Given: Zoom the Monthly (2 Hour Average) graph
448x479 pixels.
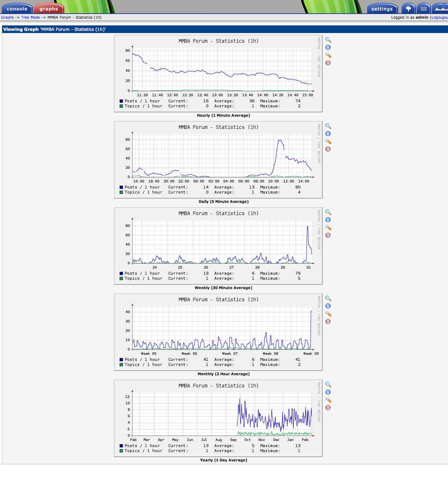Looking at the screenshot, I should point(328,298).
